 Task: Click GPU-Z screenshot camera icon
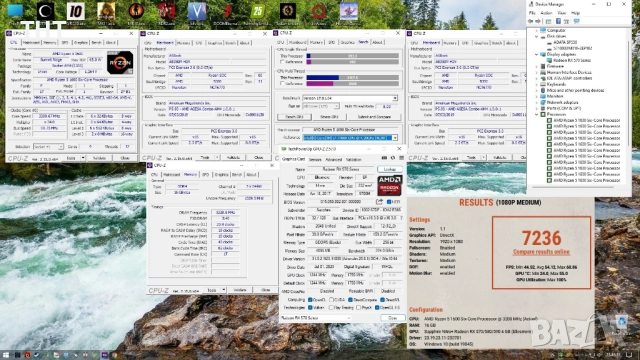(384, 158)
